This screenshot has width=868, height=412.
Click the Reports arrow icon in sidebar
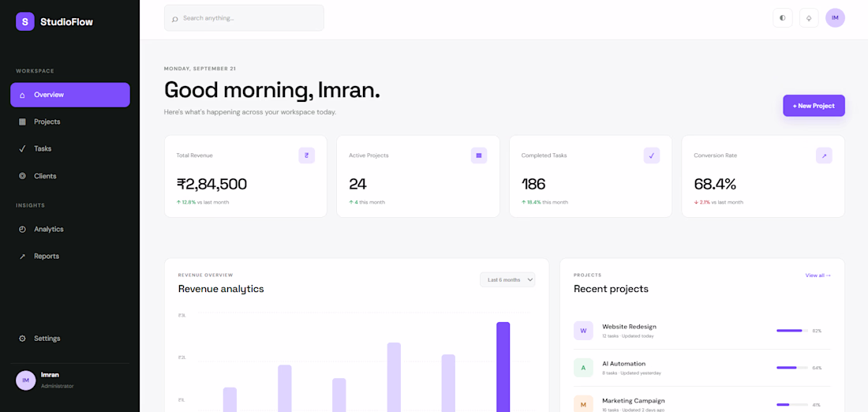point(22,257)
